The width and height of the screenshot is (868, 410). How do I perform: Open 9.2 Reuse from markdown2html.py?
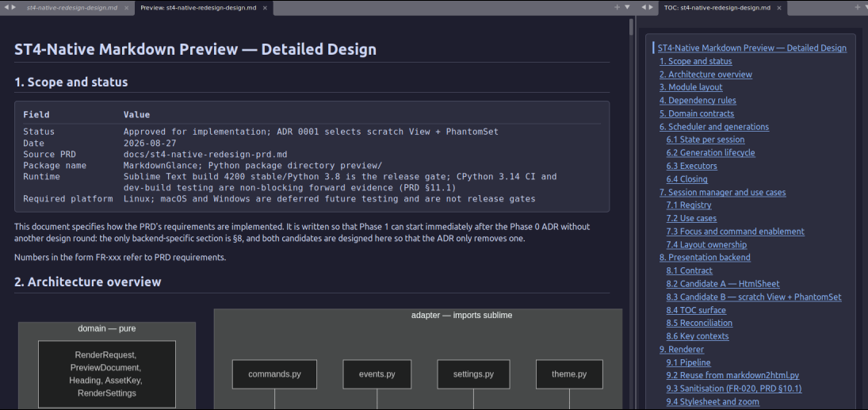pyautogui.click(x=733, y=376)
